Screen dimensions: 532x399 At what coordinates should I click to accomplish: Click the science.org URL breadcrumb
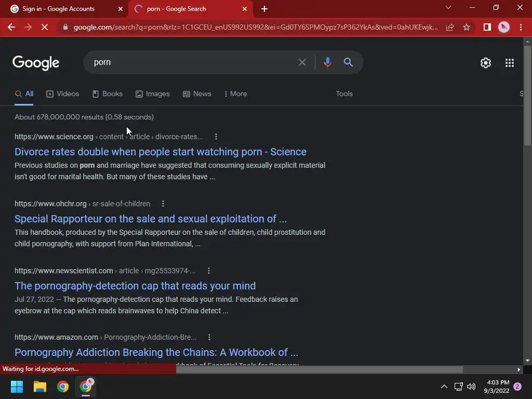click(109, 137)
